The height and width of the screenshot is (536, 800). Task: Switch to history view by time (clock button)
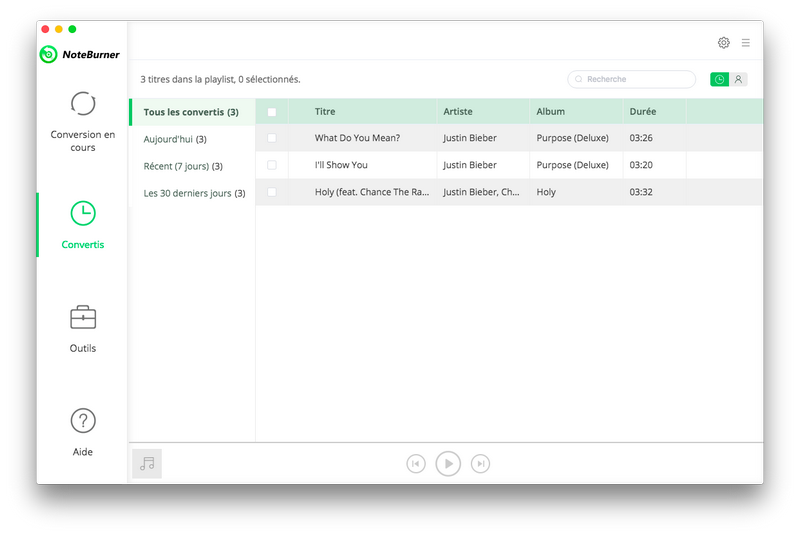point(719,80)
